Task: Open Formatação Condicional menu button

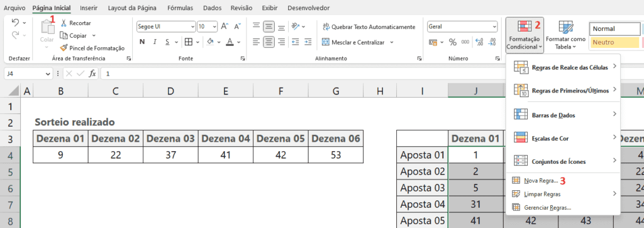Action: pyautogui.click(x=525, y=35)
